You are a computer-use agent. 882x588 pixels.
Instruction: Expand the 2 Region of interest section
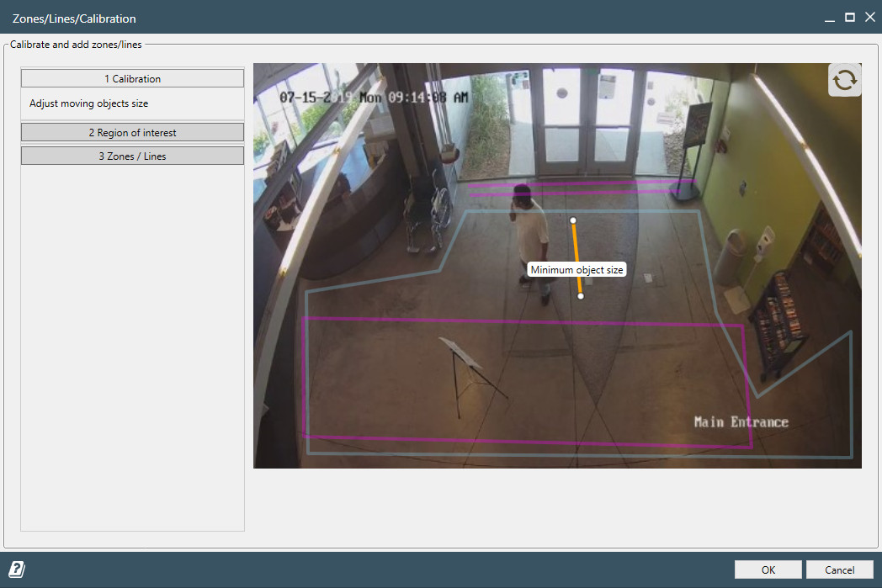tap(132, 132)
